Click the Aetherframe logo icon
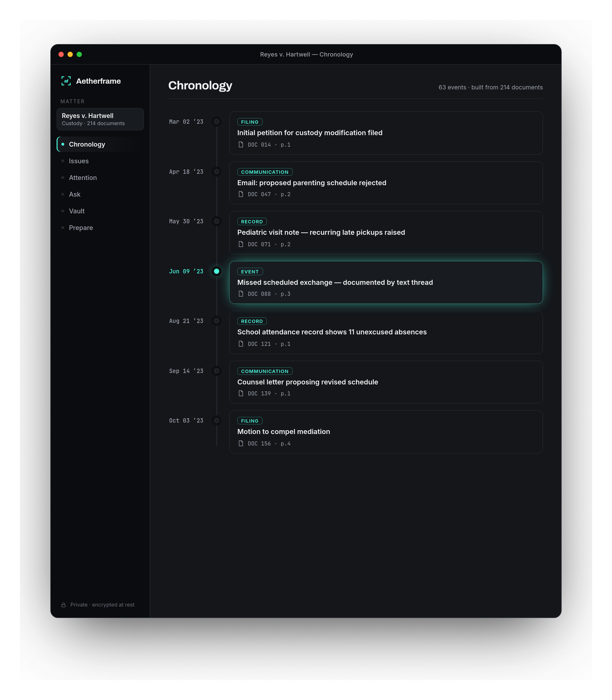Viewport: 612px width, 700px height. pos(66,81)
